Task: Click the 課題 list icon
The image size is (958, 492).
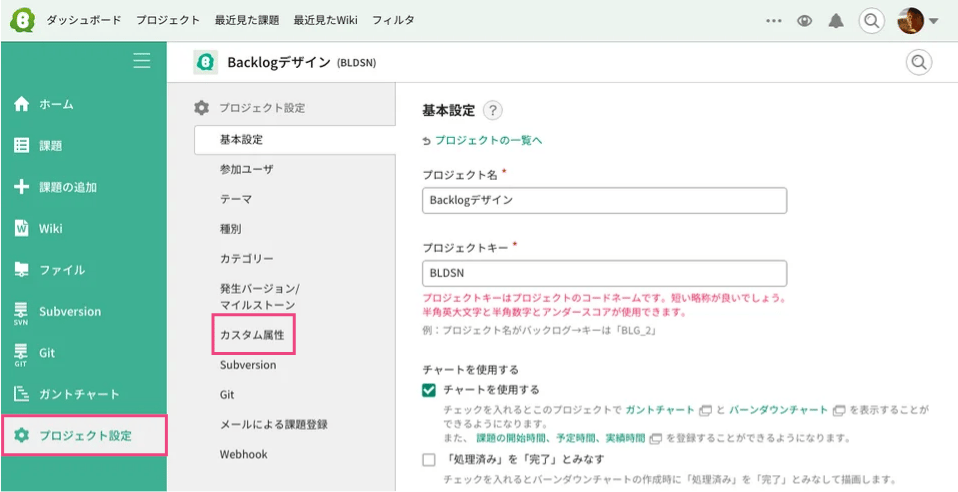Action: (21, 145)
